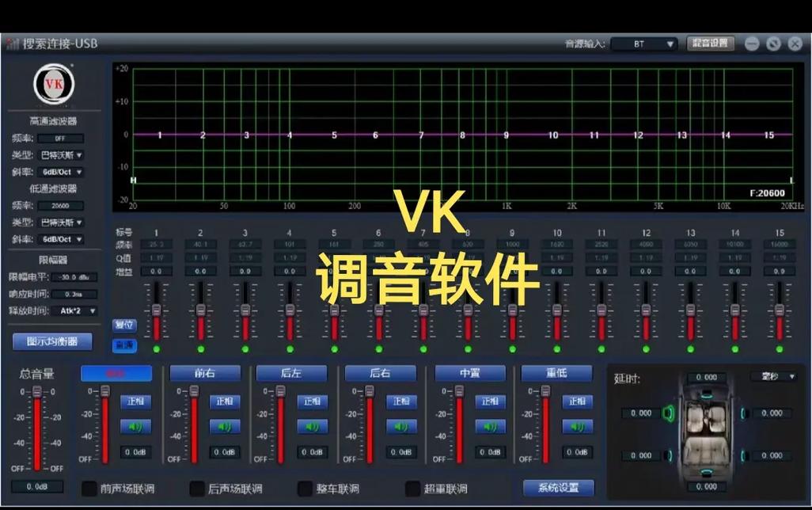Screen dimensions: 812x510
Task: Click the rear speaker icon on car diagram
Action: pyautogui.click(x=708, y=470)
